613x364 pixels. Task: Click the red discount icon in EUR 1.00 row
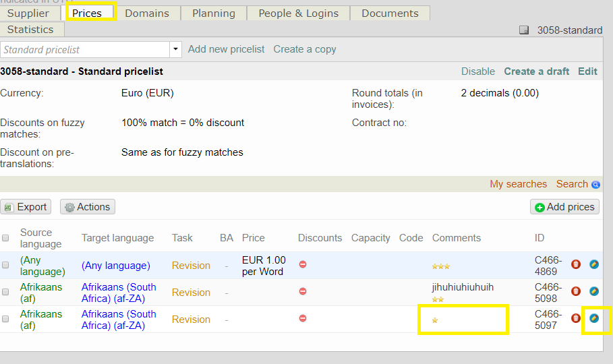coord(303,264)
